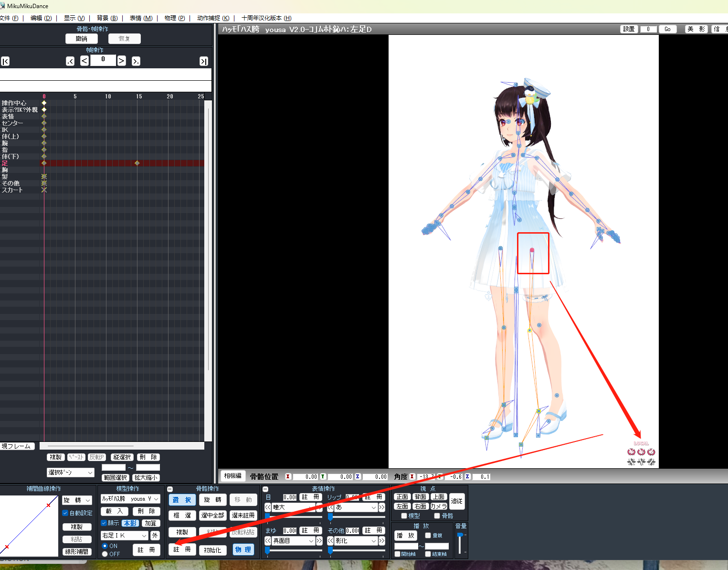Click the LOCAL Z-axis rotation icon

point(651,452)
